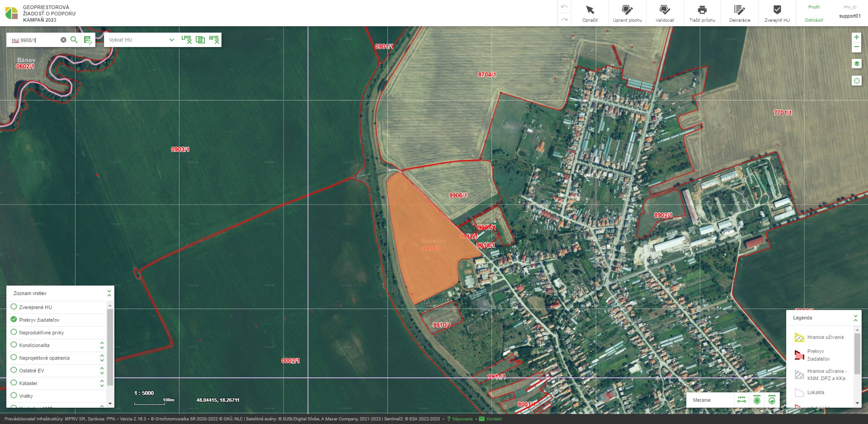Click the Lokalita purple legend swatch
This screenshot has height=424, width=868.
click(x=799, y=392)
